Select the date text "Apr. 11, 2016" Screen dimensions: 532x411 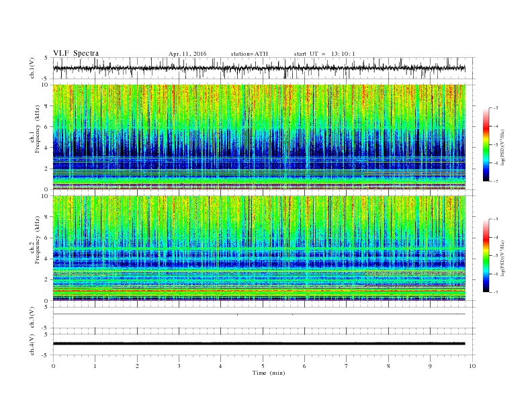pos(187,54)
